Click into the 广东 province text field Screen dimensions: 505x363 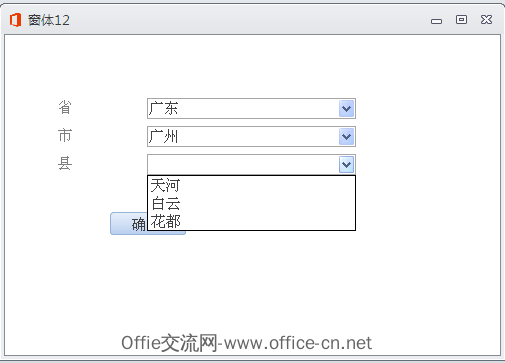[x=243, y=109]
